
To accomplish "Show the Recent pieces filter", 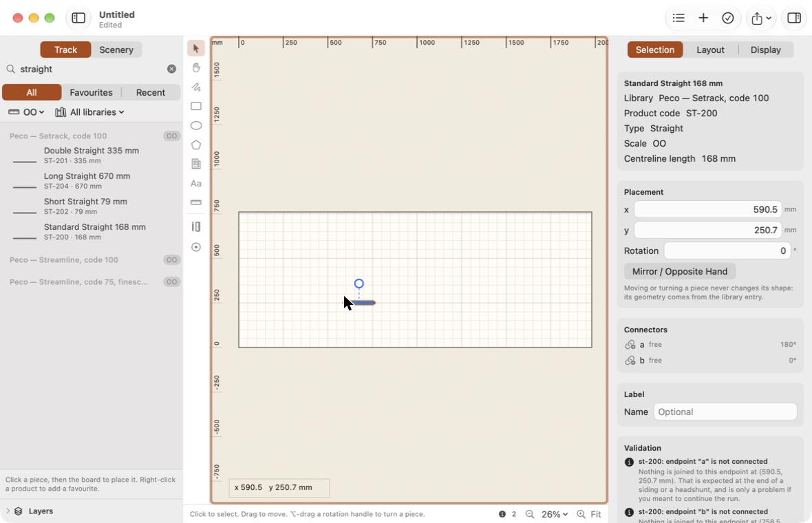I will (x=151, y=92).
